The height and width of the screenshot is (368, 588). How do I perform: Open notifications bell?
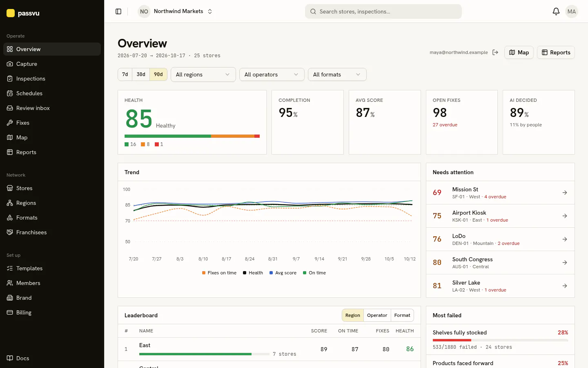click(556, 11)
